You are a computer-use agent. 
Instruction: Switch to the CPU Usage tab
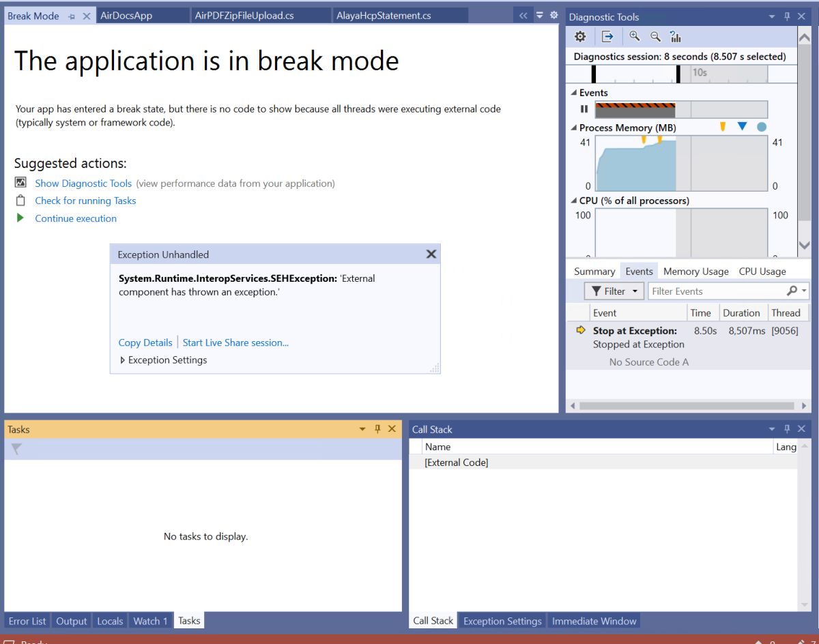click(762, 272)
